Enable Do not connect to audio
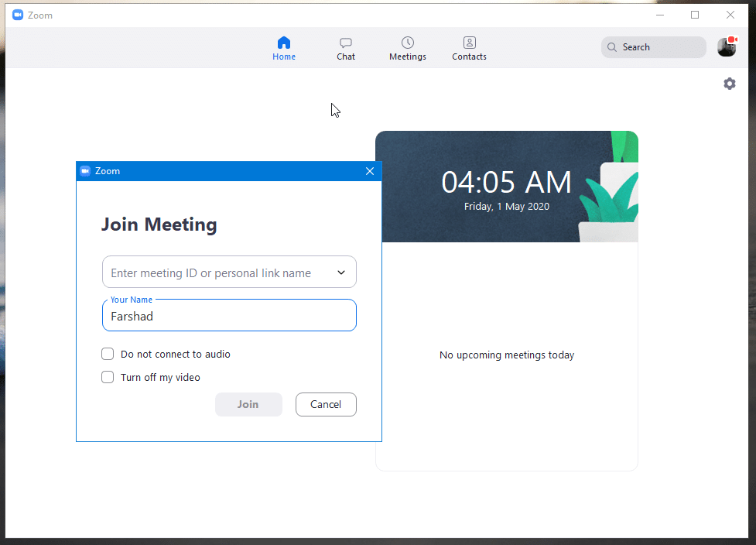 click(x=108, y=355)
